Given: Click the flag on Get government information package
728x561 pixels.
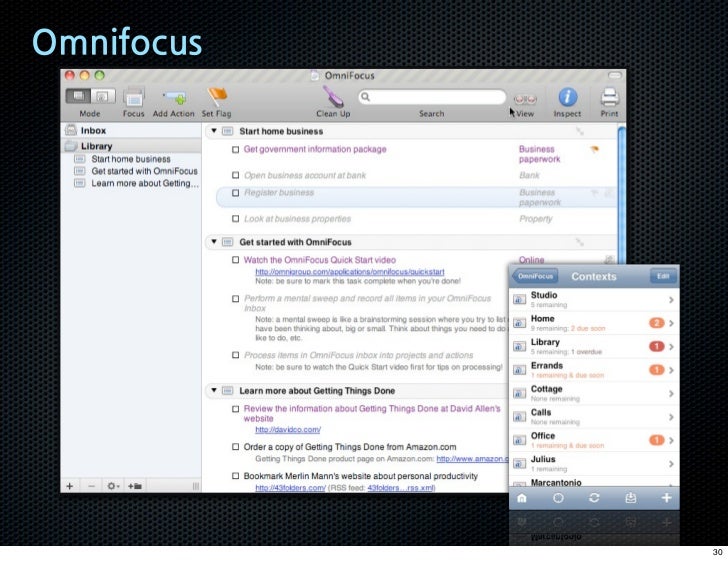Looking at the screenshot, I should click(594, 149).
